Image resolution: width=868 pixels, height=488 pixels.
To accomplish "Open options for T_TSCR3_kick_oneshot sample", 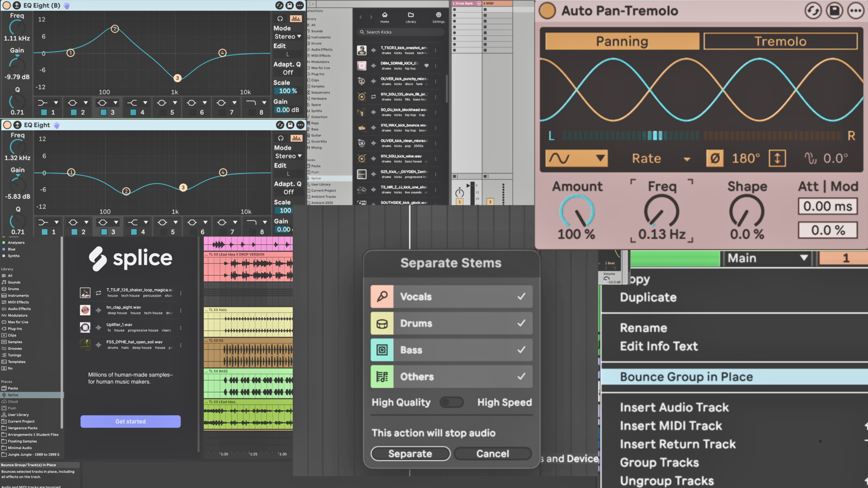I will tap(436, 50).
